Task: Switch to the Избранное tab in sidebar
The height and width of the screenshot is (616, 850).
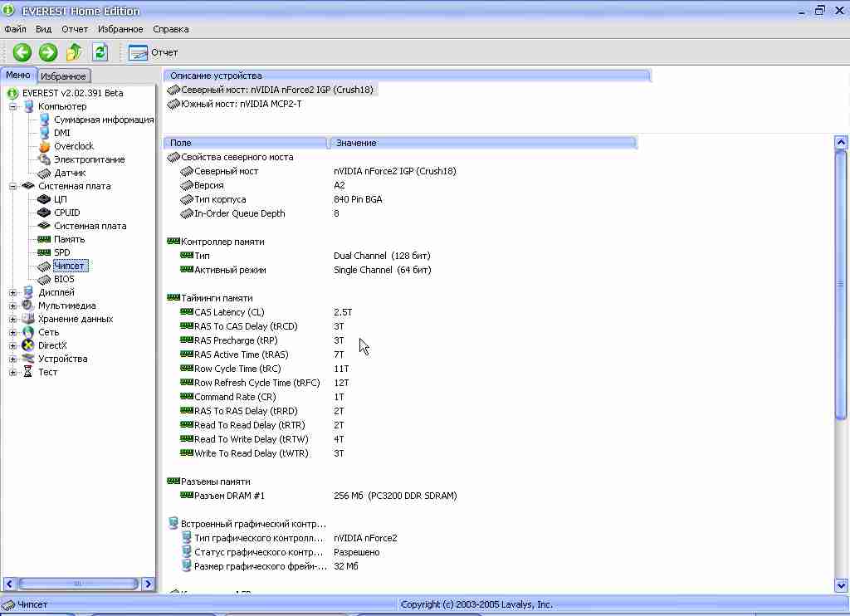Action: [63, 76]
